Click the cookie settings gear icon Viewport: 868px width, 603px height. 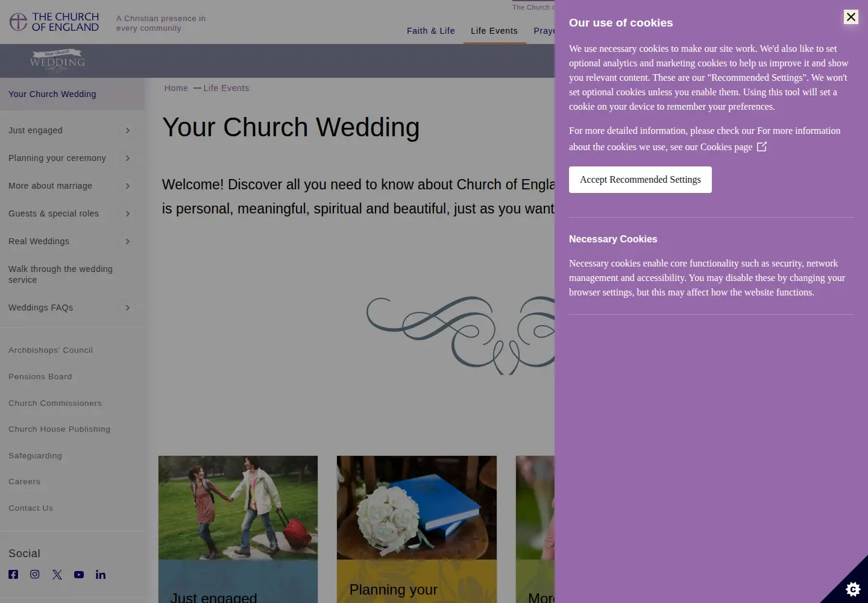(x=853, y=589)
